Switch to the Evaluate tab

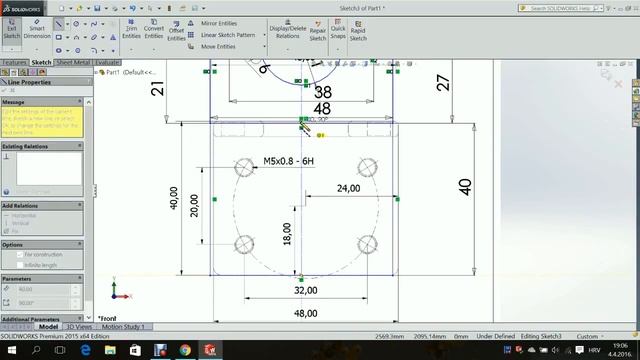pyautogui.click(x=107, y=62)
